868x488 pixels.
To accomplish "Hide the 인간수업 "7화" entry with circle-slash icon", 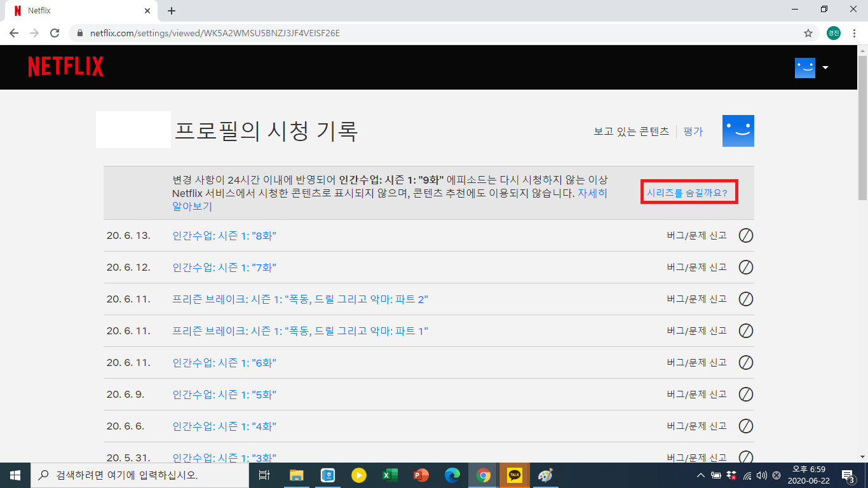I will tap(746, 268).
